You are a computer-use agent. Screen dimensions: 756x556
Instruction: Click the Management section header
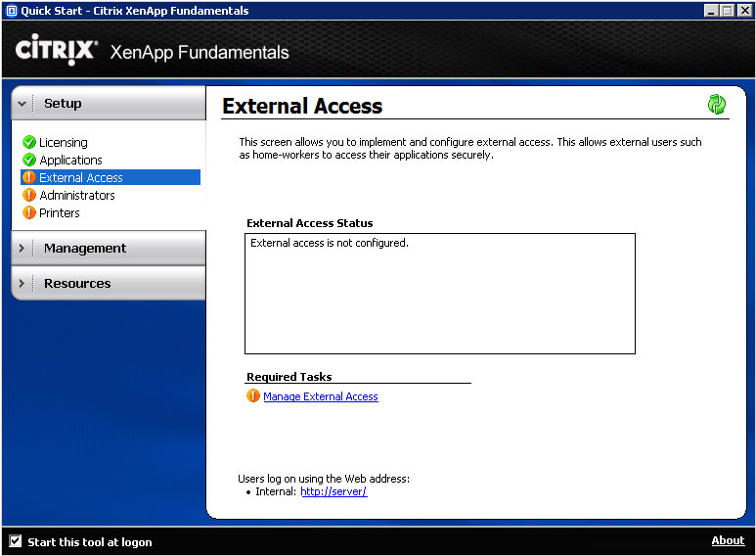(x=109, y=248)
